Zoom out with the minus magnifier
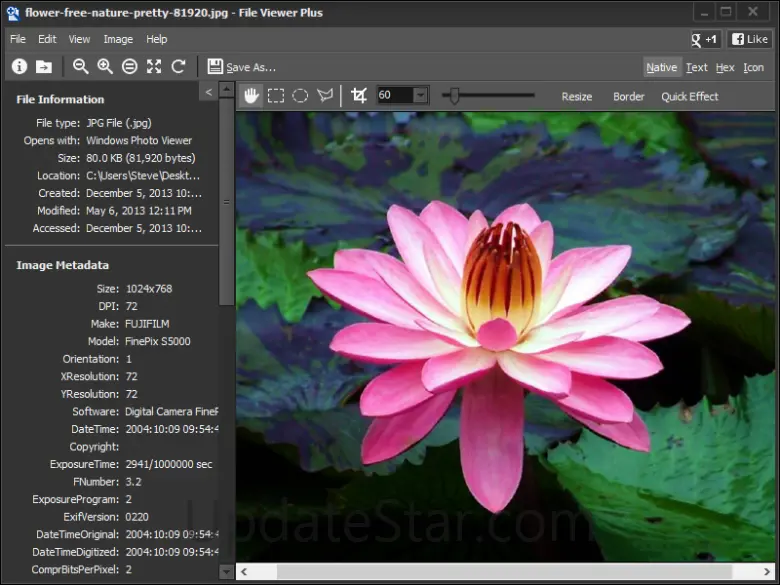This screenshot has width=780, height=585. click(x=81, y=67)
